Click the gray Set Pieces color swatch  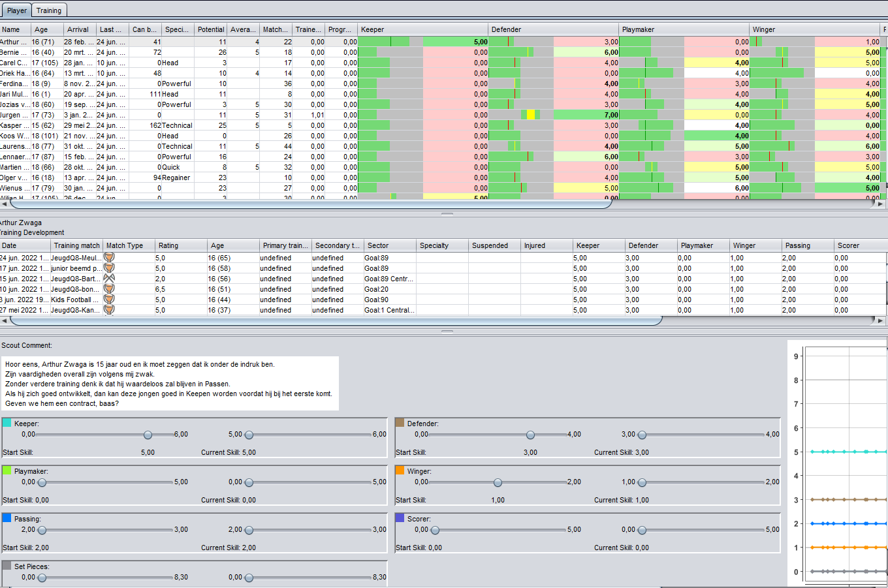pos(7,566)
